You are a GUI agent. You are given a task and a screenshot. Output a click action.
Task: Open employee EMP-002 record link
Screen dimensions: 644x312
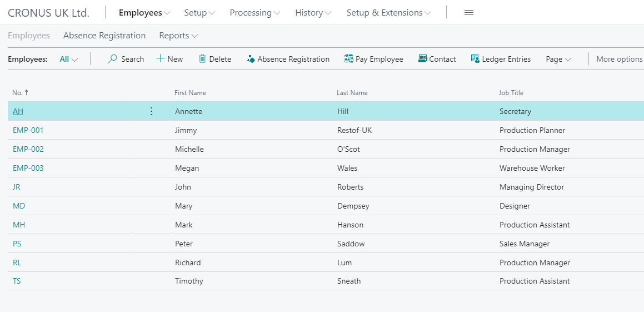pos(28,149)
